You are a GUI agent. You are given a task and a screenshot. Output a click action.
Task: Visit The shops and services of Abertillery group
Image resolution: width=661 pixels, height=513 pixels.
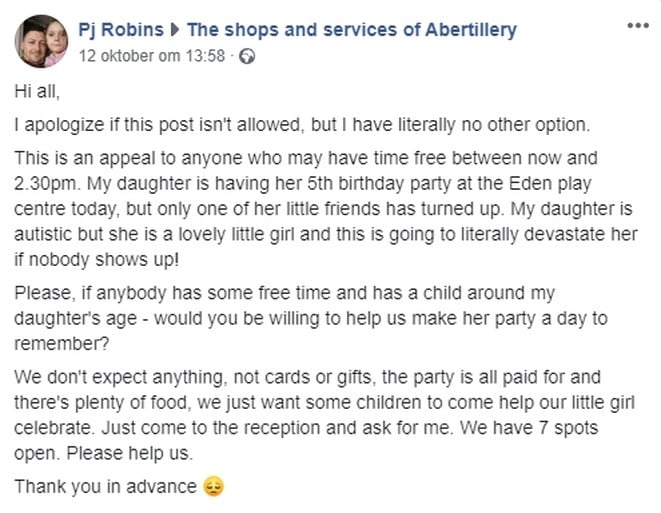tap(352, 30)
